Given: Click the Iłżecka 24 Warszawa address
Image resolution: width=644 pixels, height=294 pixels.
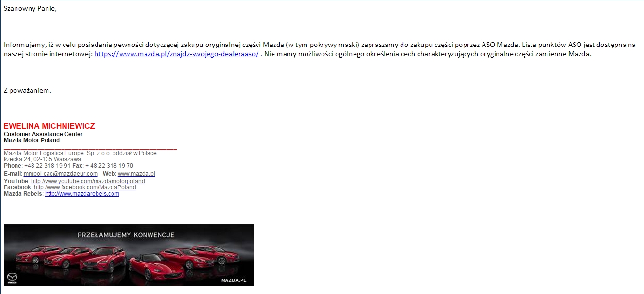Looking at the screenshot, I should click(x=42, y=159).
